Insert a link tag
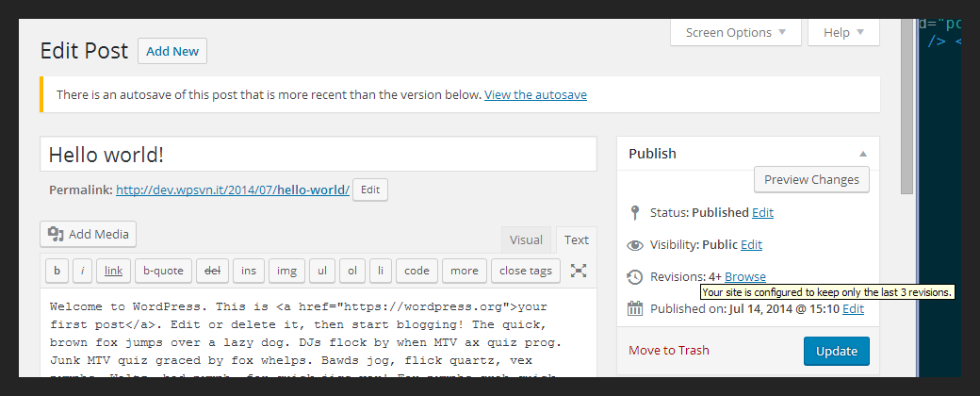Viewport: 980px width, 396px height. click(113, 271)
